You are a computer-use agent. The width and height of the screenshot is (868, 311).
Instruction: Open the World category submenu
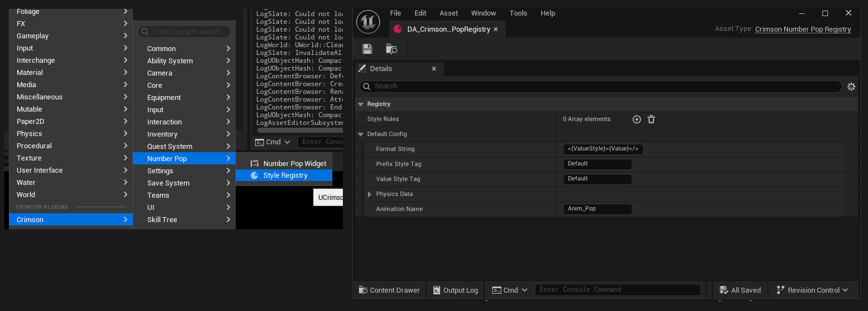click(71, 195)
